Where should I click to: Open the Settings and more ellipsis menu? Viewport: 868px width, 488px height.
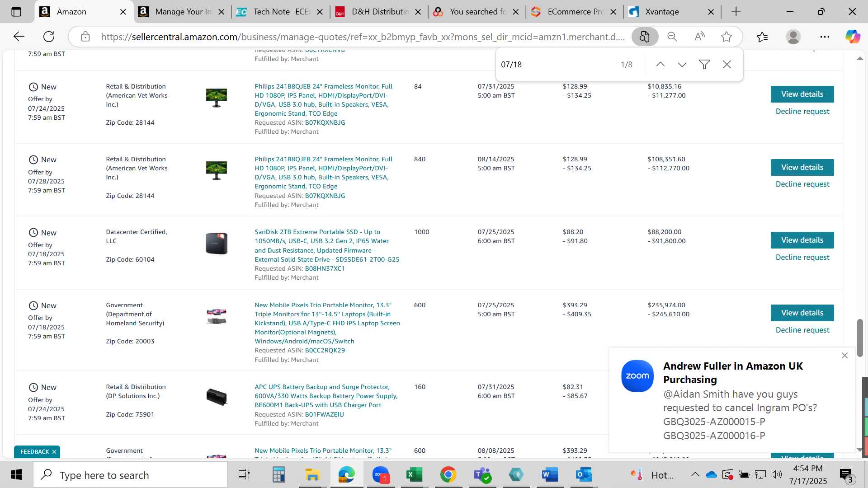(825, 37)
